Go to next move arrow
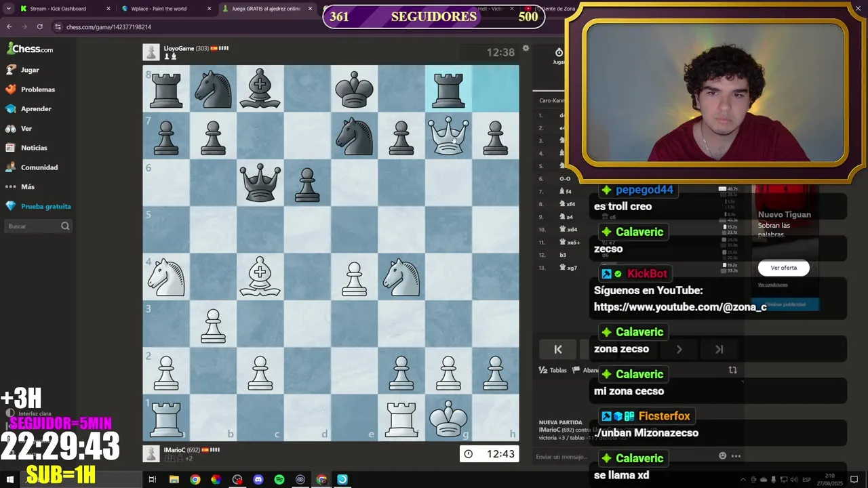 point(679,349)
